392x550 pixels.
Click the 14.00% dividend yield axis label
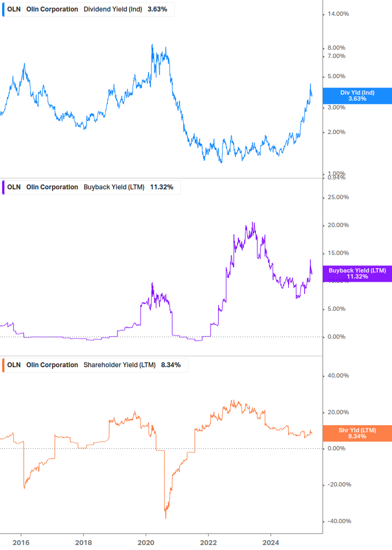(338, 14)
